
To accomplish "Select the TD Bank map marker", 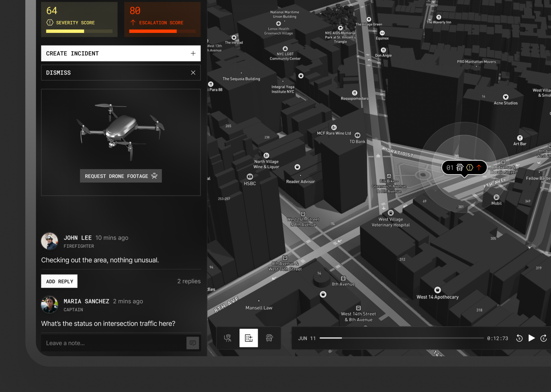I will (x=357, y=136).
